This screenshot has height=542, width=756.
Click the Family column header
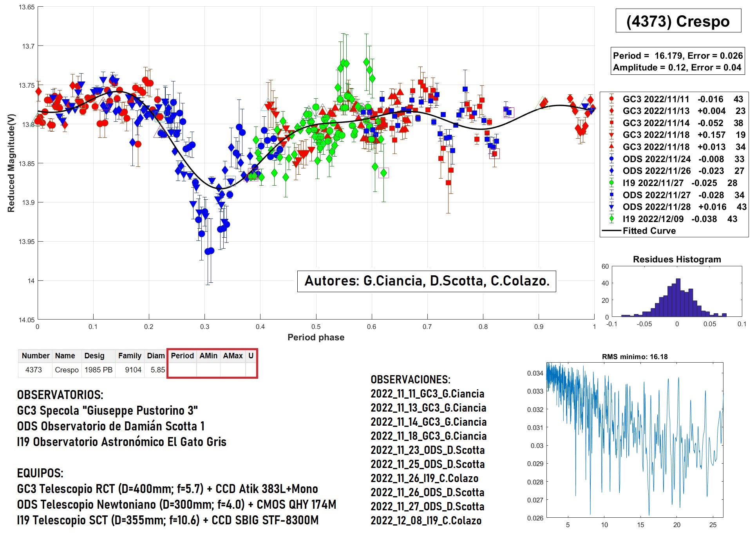[130, 356]
